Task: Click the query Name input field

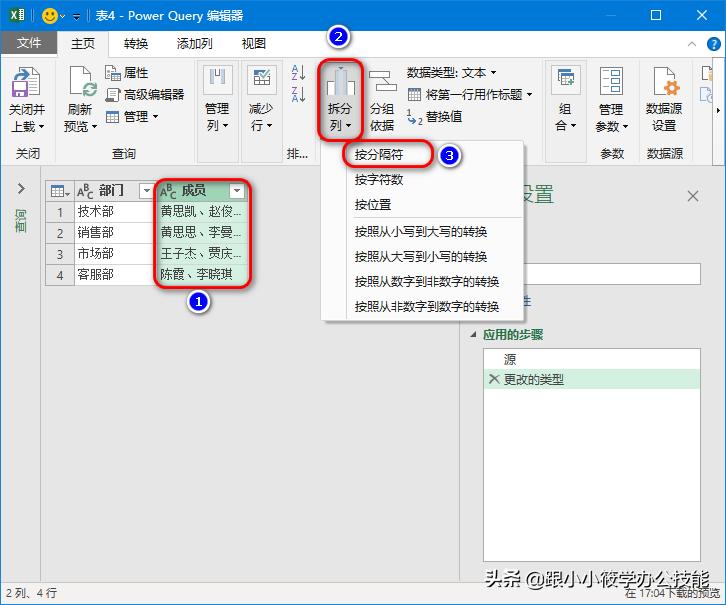Action: tap(613, 274)
